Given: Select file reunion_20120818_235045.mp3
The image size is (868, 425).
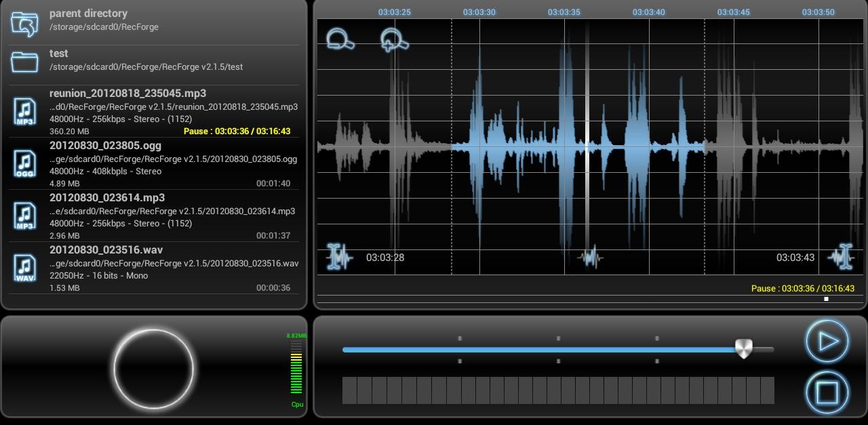Looking at the screenshot, I should (155, 111).
